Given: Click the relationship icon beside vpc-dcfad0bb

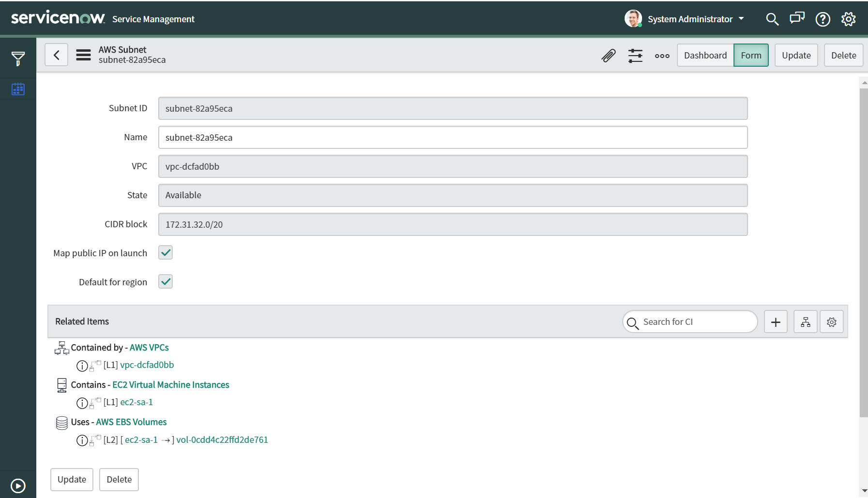Looking at the screenshot, I should pos(95,366).
